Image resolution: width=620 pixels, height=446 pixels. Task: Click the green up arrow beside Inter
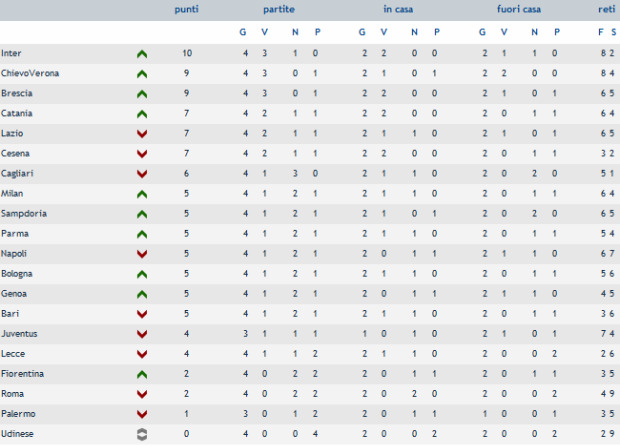click(142, 54)
